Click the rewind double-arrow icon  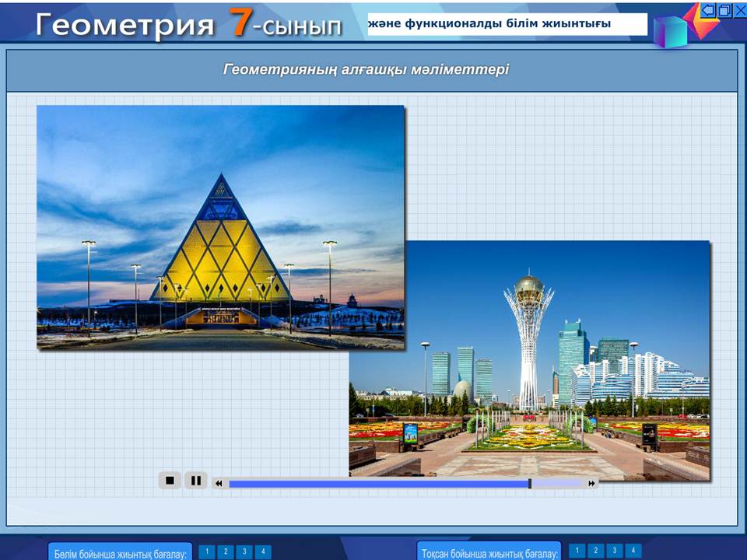[219, 483]
